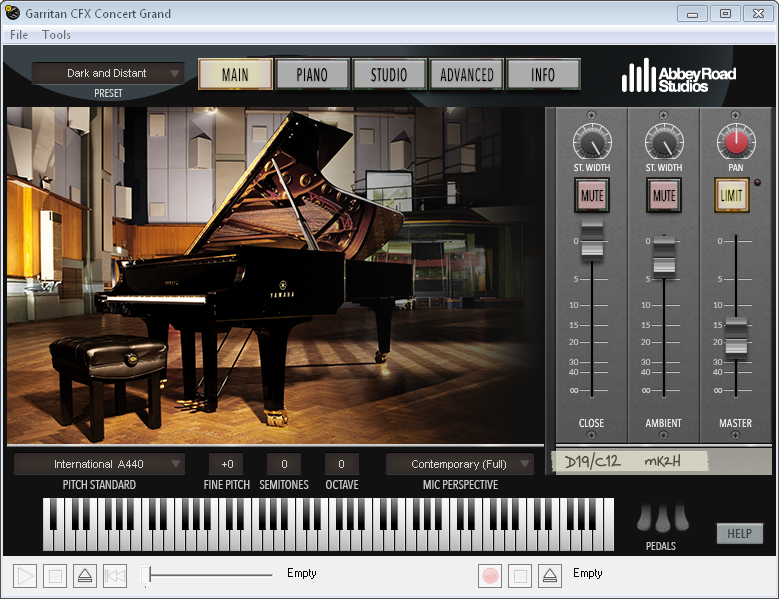Click the screw above the PAN knob

pos(735,115)
